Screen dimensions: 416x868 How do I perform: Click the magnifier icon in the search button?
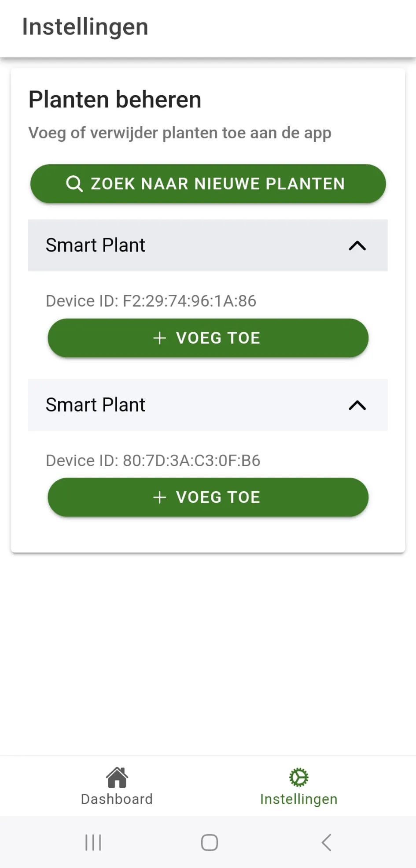[x=74, y=183]
